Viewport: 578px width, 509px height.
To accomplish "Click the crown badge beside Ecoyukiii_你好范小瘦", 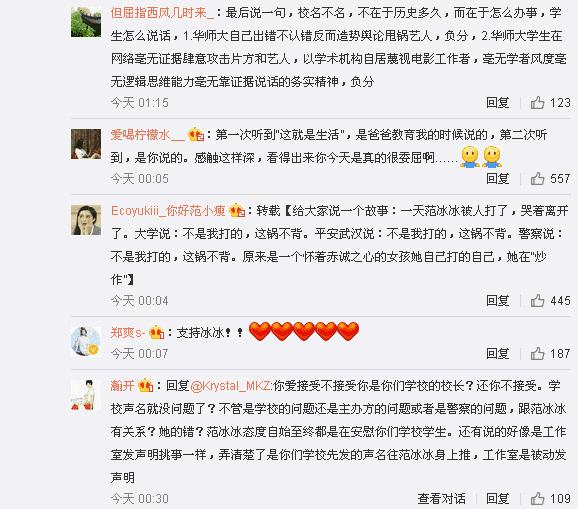I will pyautogui.click(x=237, y=211).
